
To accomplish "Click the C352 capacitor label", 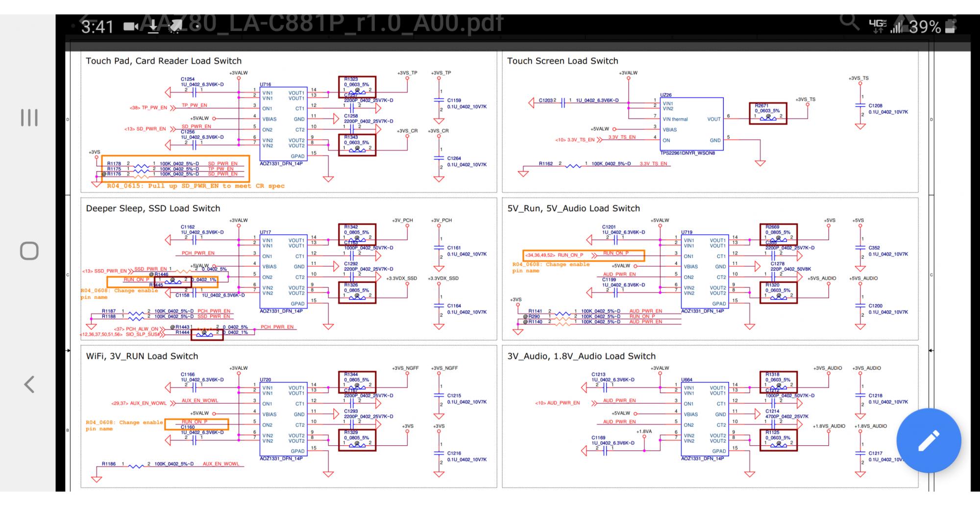I will coord(874,248).
